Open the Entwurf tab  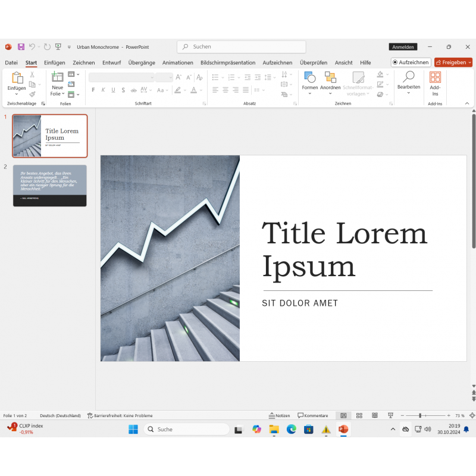tap(111, 62)
